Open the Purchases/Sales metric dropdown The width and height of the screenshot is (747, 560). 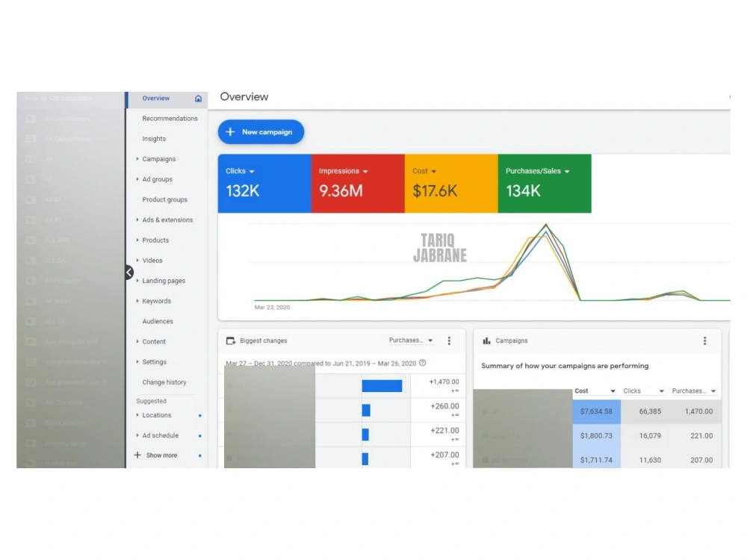[x=567, y=172]
